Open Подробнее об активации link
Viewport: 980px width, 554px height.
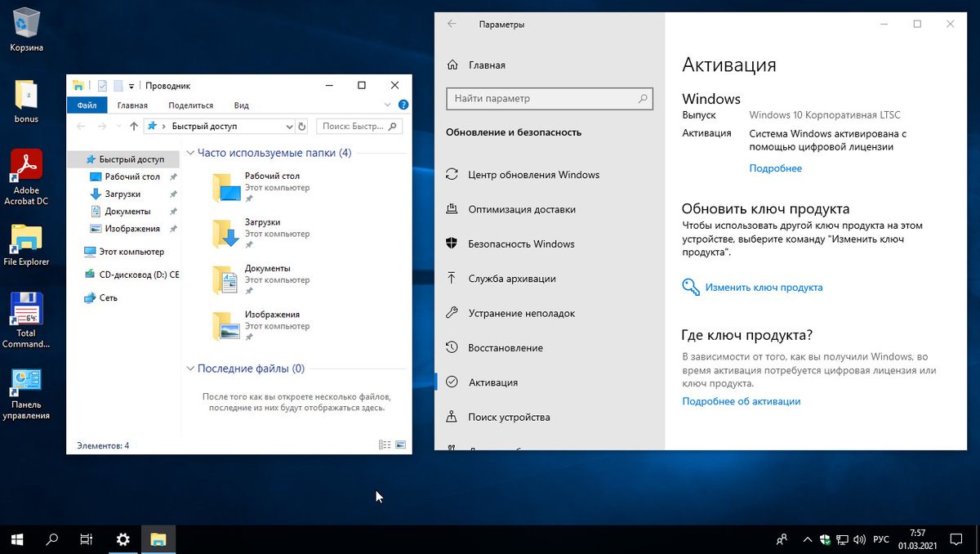(x=741, y=401)
